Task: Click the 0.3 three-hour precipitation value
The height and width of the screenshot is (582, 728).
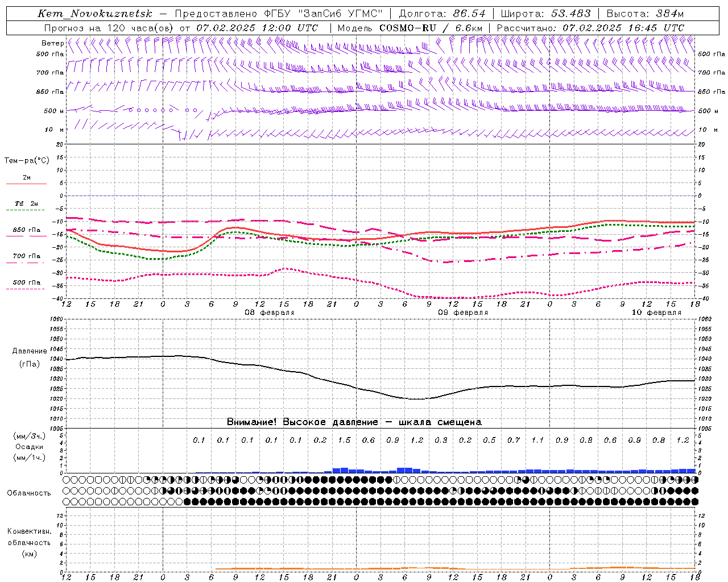Action: (x=441, y=440)
